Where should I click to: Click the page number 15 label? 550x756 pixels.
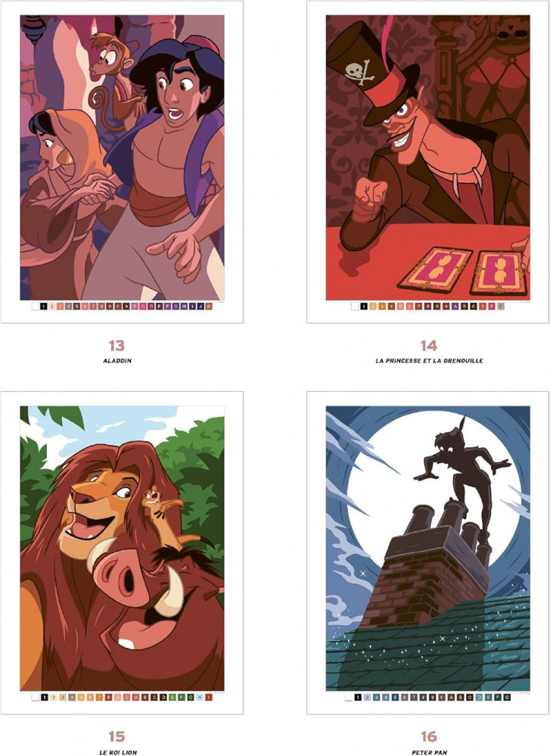117,737
